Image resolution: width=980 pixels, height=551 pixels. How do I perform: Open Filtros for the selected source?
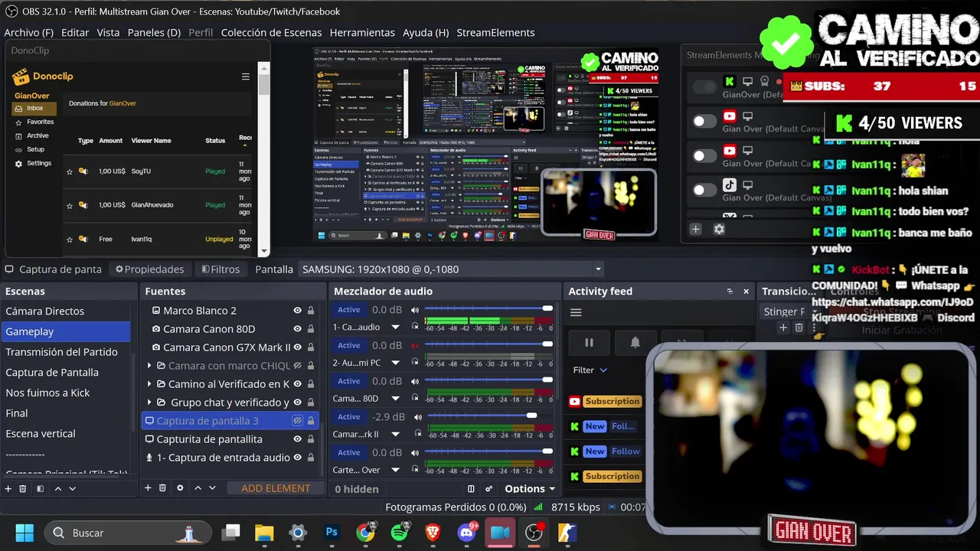click(220, 269)
